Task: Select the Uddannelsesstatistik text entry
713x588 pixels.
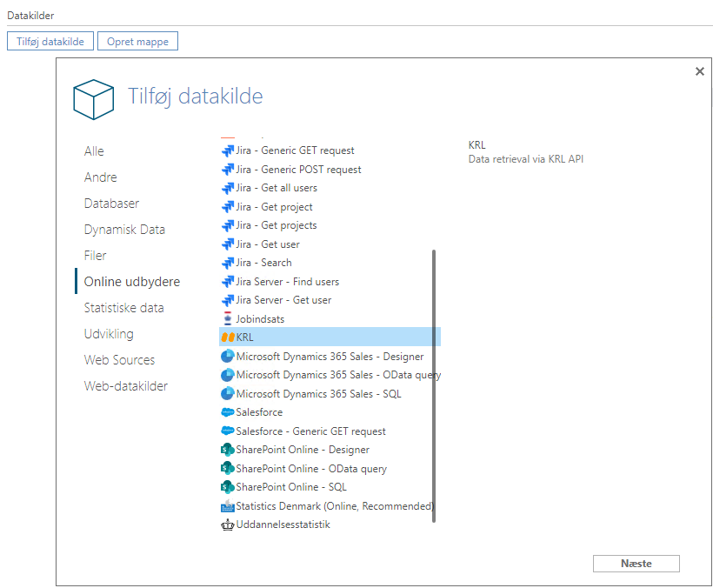Action: pyautogui.click(x=283, y=525)
